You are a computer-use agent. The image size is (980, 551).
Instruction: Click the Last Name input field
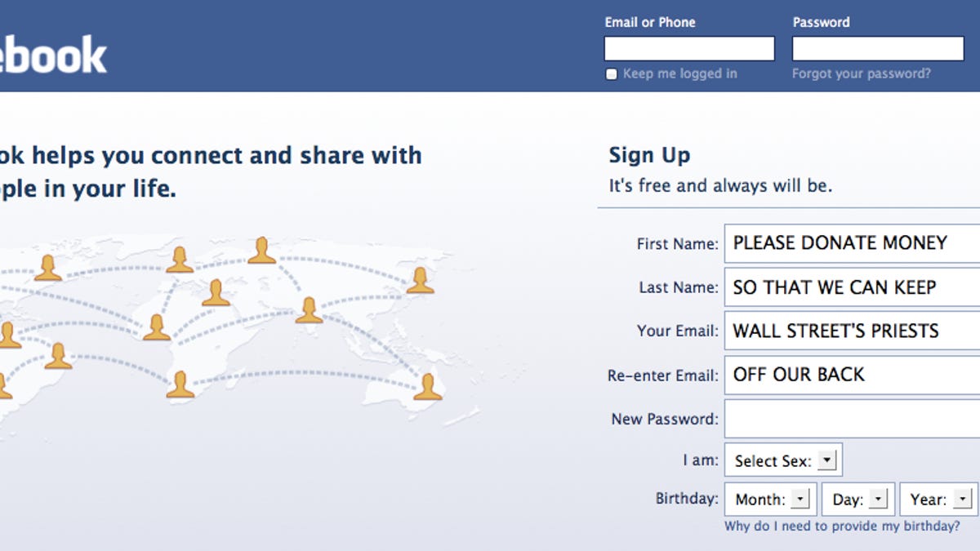[x=852, y=287]
